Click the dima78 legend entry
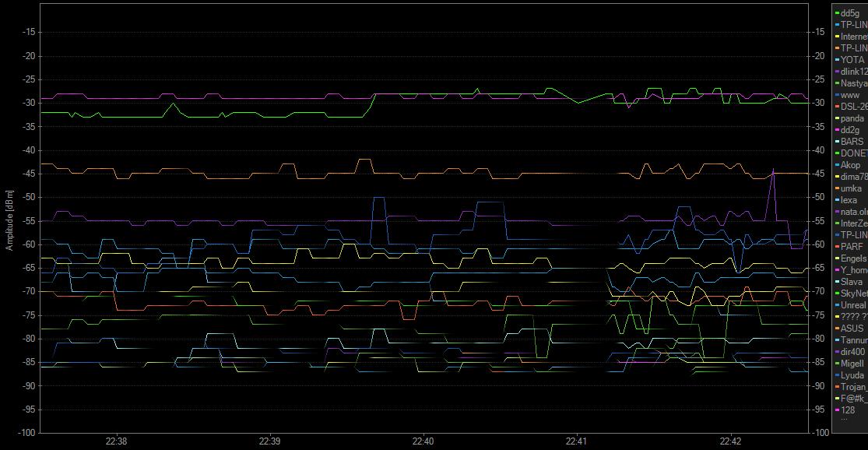The image size is (868, 450). pos(852,177)
